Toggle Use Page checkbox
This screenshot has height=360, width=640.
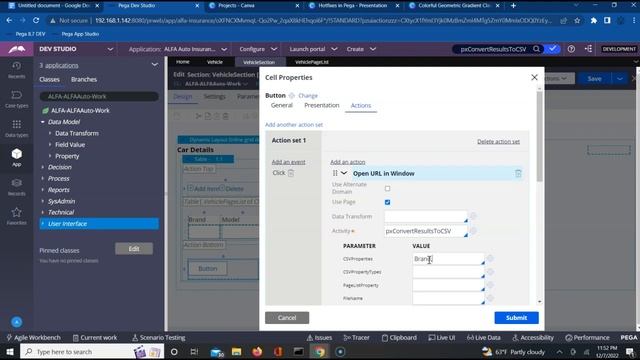(387, 202)
